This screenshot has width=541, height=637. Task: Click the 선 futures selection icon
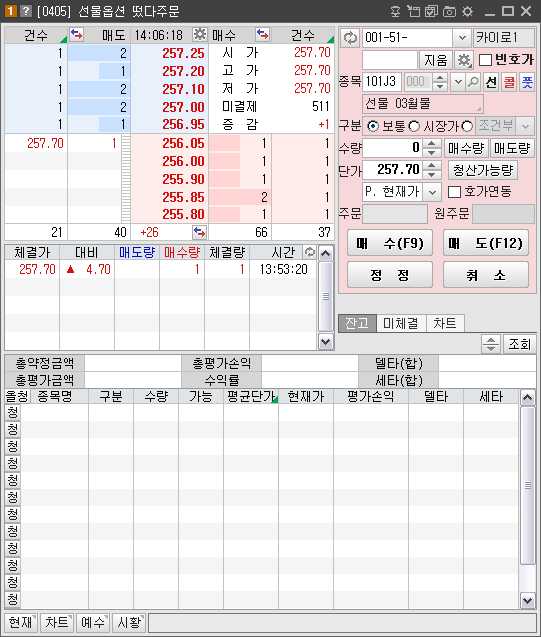pos(491,82)
